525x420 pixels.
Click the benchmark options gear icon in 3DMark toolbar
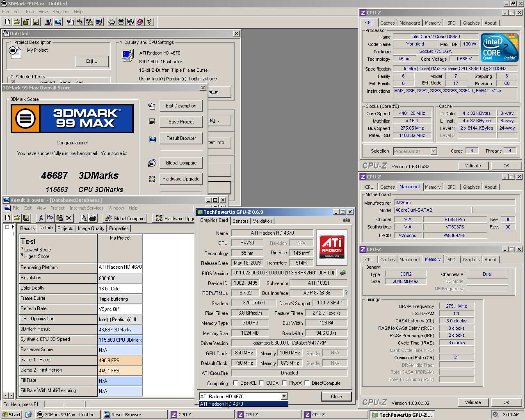89,22
